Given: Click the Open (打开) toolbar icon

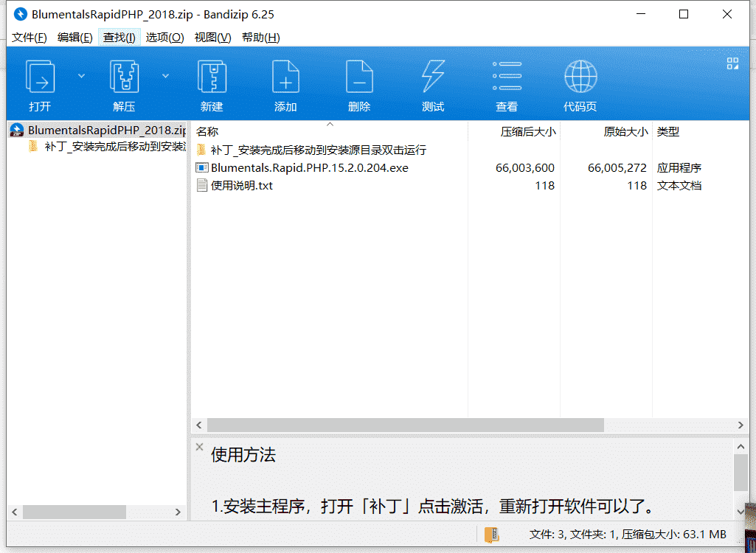Looking at the screenshot, I should click(x=40, y=77).
